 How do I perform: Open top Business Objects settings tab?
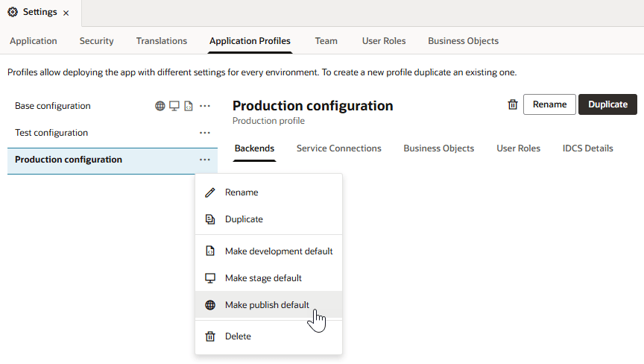coord(464,41)
